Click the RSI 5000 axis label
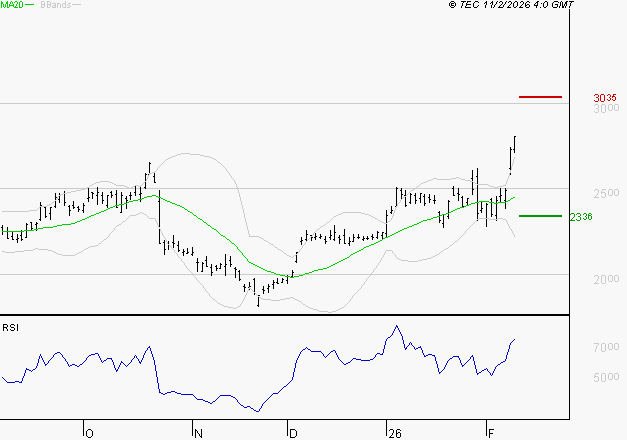The image size is (627, 440). click(606, 377)
